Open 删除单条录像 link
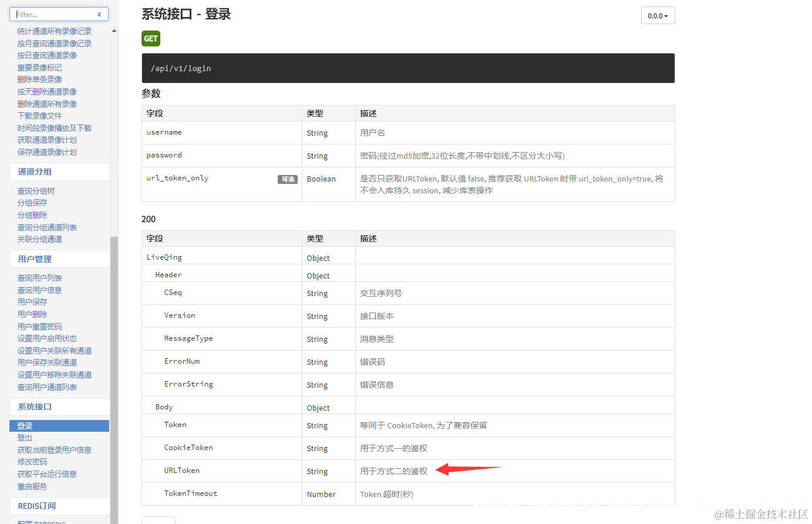812x524 pixels. click(39, 79)
